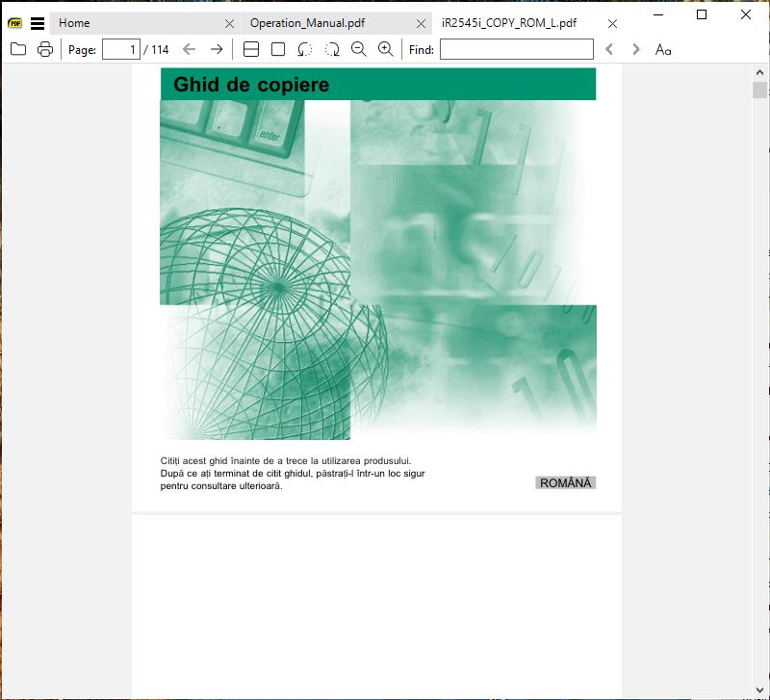Viewport: 770px width, 700px height.
Task: Close the Operation_Manual.pdf tab
Action: pos(421,23)
